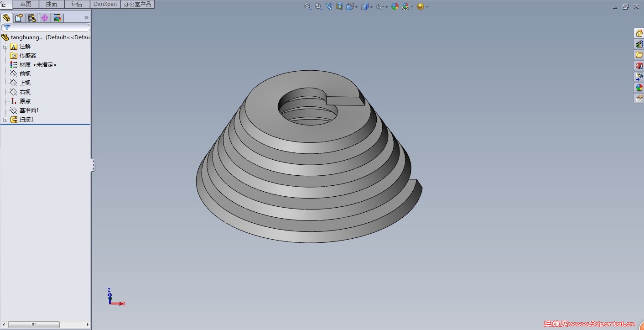Select the tanghuang part root node
The image size is (644, 330).
(46, 37)
